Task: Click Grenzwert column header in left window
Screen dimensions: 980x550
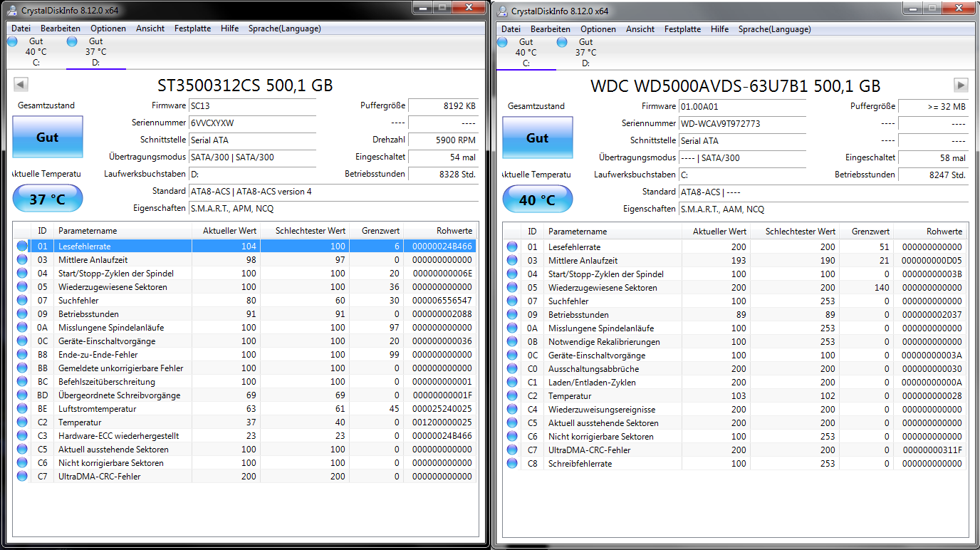Action: pos(377,231)
